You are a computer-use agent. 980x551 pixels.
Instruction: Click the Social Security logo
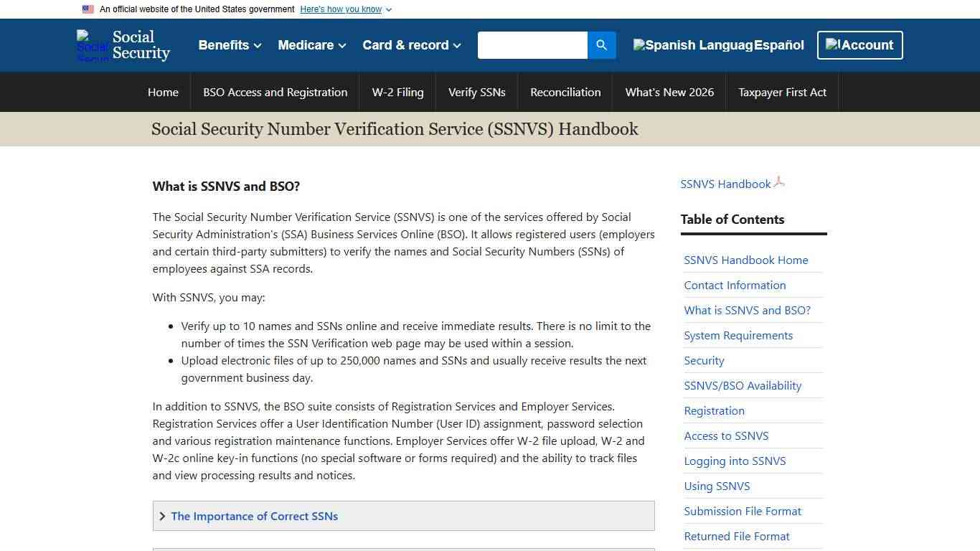click(123, 44)
